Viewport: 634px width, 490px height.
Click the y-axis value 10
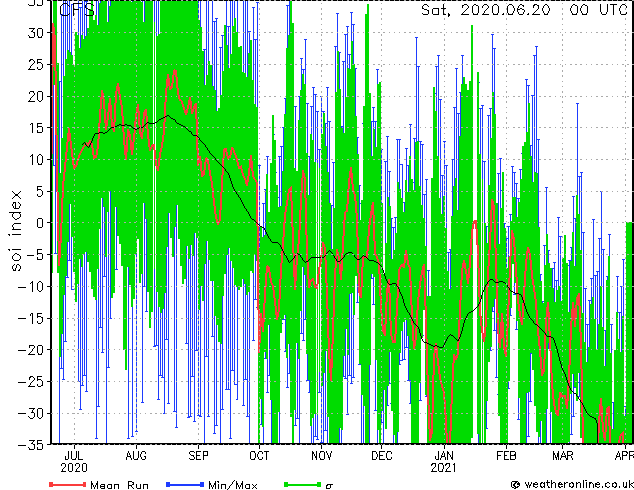36,159
